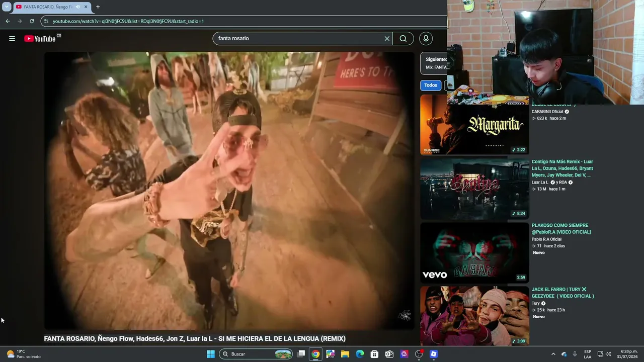Screen dimensions: 644x362
Task: Open the Siguiente Mix playlist panel
Action: click(x=434, y=63)
